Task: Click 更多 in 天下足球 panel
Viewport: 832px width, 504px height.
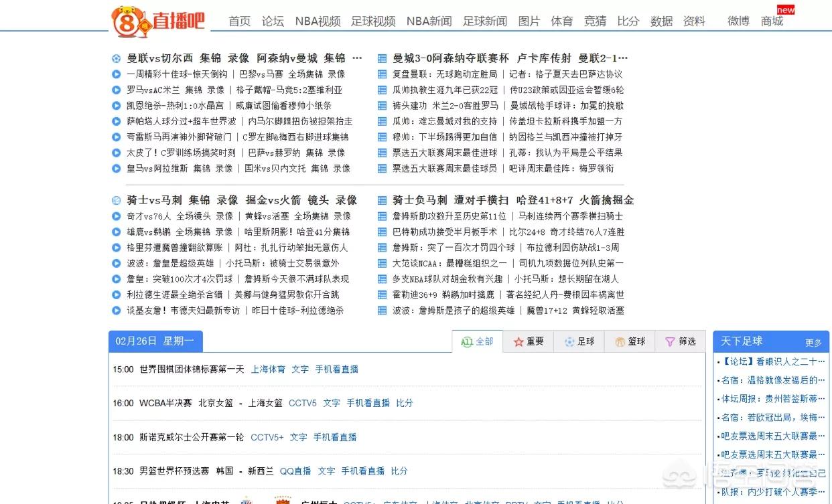Action: pos(813,343)
